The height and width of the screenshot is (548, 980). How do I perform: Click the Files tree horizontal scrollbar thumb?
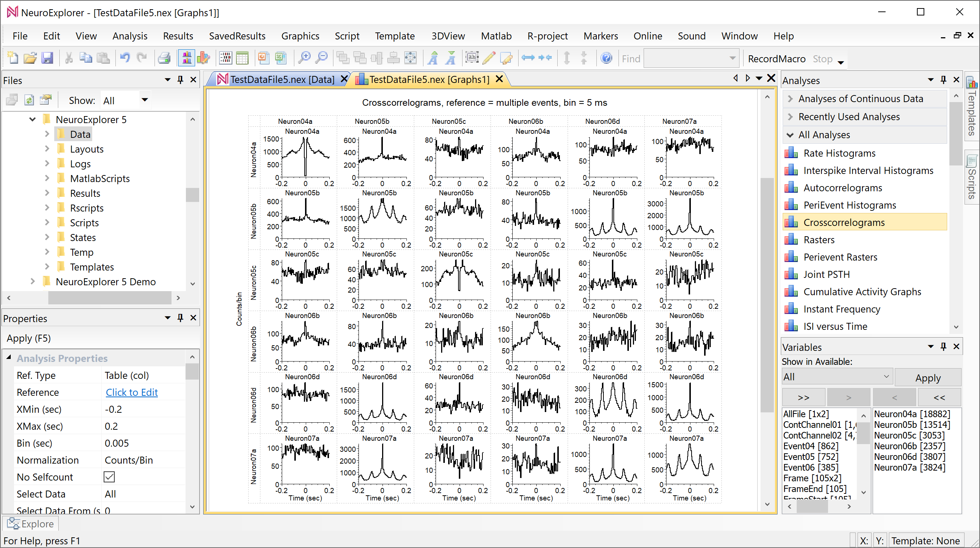click(x=110, y=297)
